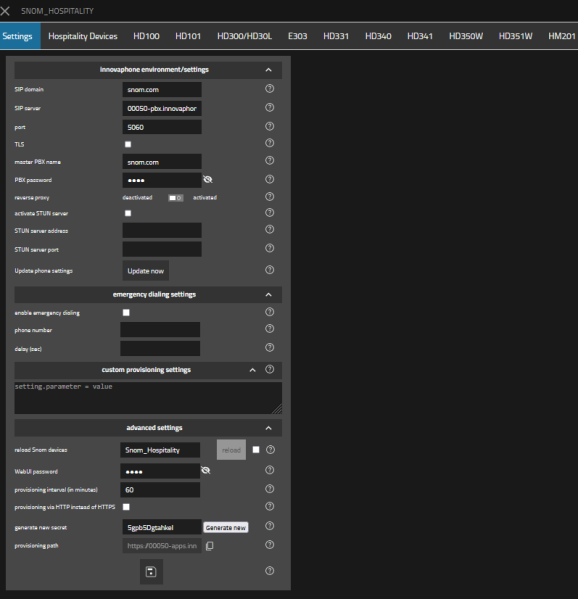Click the STUN server address field
The image size is (578, 599).
(x=162, y=230)
